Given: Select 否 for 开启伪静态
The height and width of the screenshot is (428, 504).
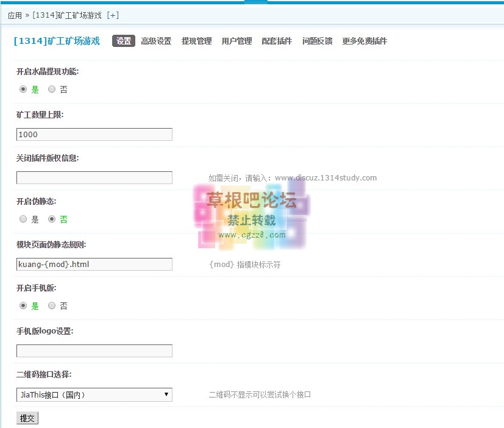Looking at the screenshot, I should tap(52, 219).
